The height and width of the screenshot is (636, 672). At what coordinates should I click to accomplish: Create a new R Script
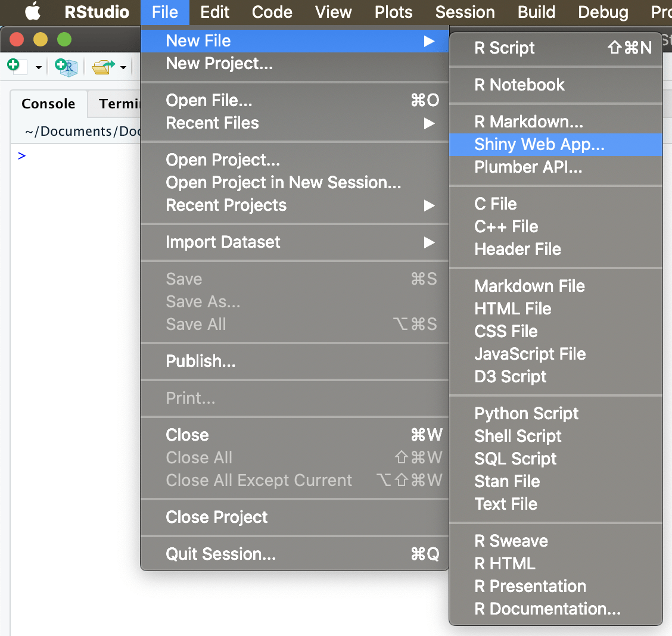tap(556, 48)
